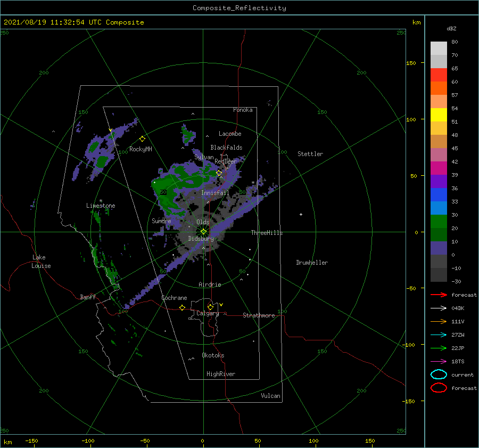
Task: Select the purple 36–39 dBZ color swatch
Action: point(439,181)
